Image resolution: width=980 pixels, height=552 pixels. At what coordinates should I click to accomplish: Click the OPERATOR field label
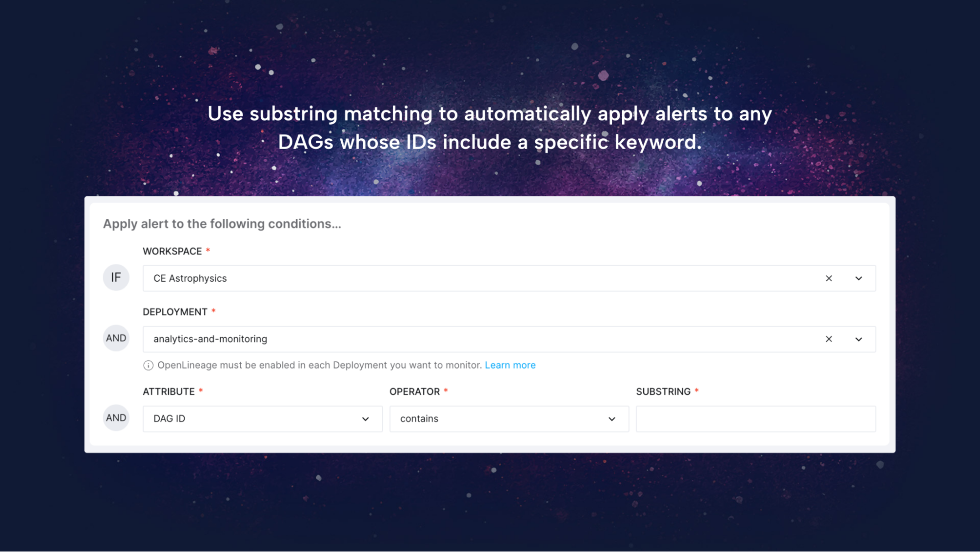coord(415,392)
